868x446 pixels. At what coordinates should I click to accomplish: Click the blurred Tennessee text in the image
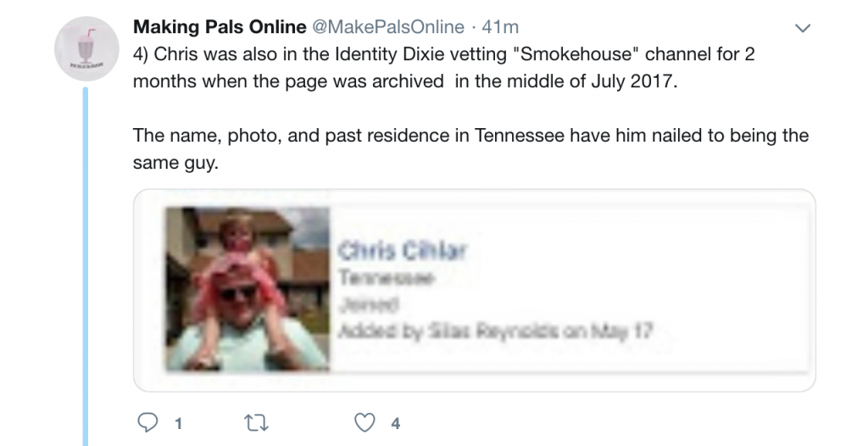point(387,277)
